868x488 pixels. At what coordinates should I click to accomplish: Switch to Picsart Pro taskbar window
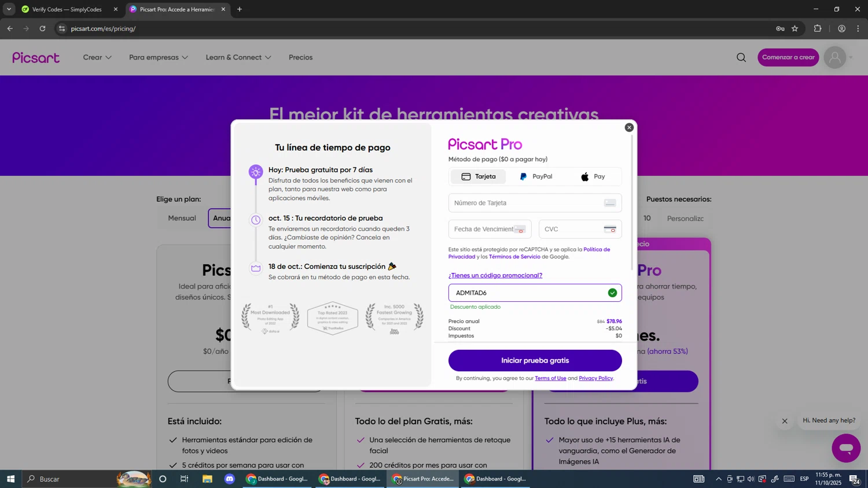[423, 479]
